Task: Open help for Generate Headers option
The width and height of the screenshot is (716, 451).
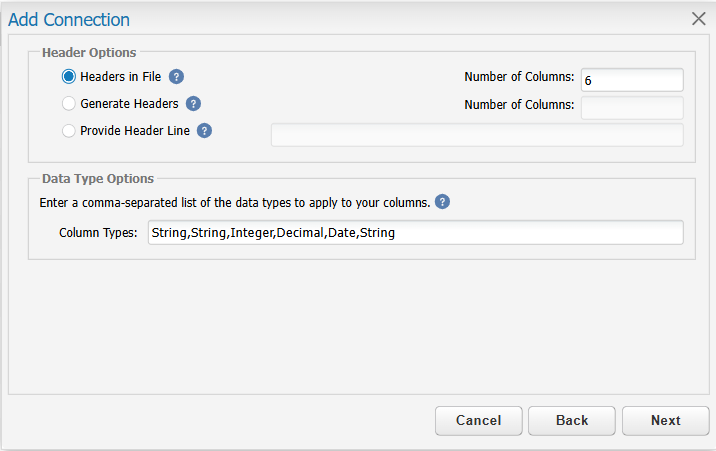Action: tap(193, 104)
